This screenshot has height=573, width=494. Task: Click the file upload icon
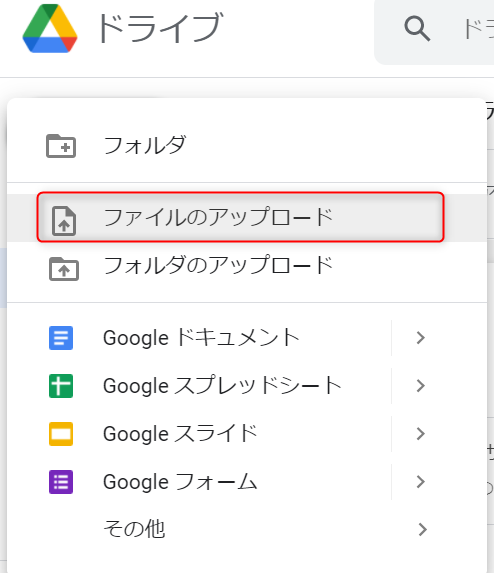pos(64,221)
